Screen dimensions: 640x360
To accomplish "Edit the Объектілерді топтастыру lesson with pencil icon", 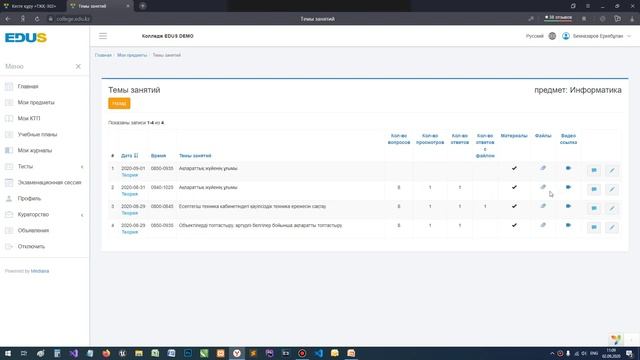I will [x=612, y=227].
